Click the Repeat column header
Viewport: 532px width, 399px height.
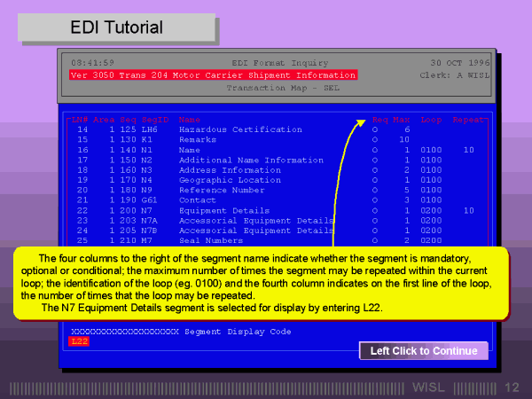[468, 119]
